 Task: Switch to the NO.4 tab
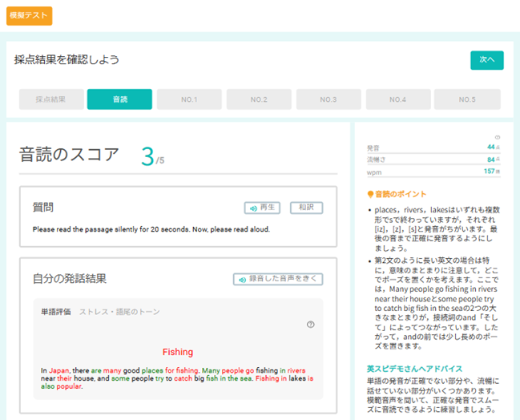click(x=398, y=99)
